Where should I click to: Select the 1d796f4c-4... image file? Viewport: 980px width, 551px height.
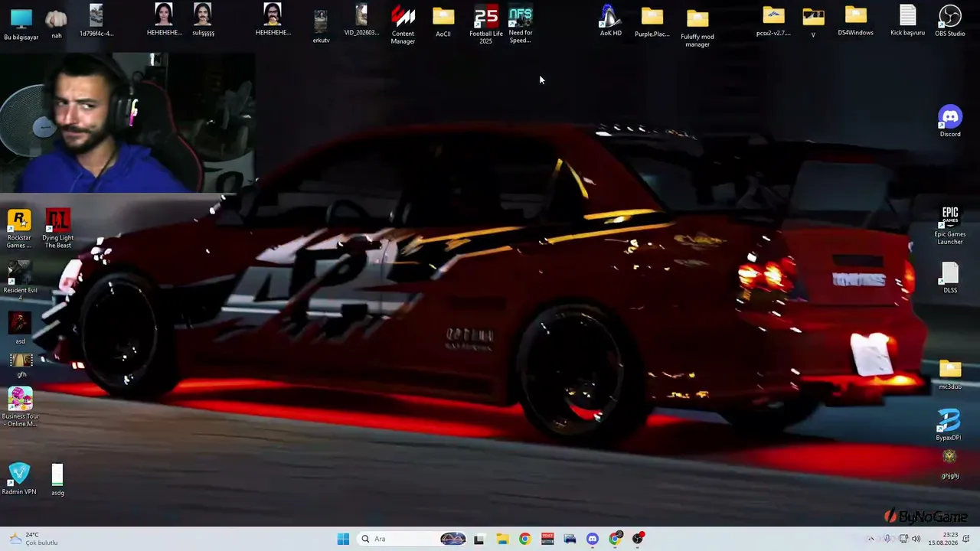[96, 21]
